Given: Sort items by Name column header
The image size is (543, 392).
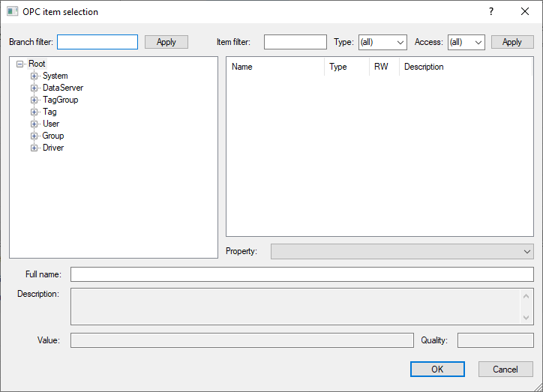Looking at the screenshot, I should (x=274, y=67).
